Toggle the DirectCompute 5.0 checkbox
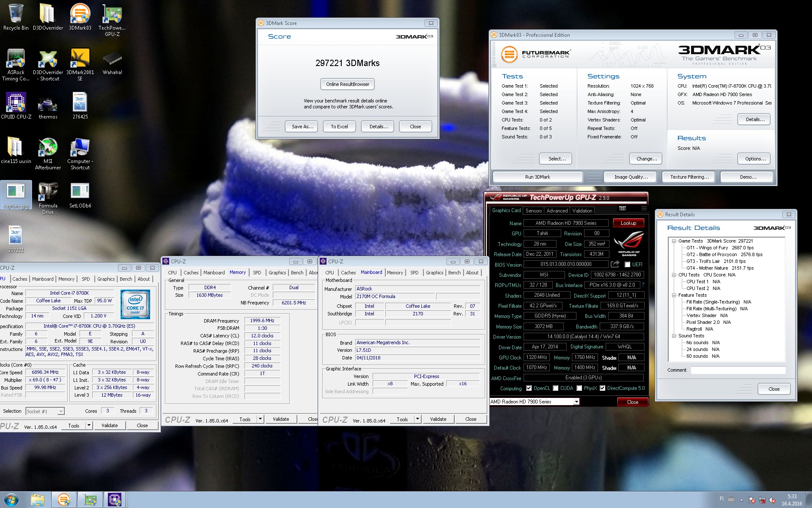This screenshot has height=508, width=812. coord(602,388)
